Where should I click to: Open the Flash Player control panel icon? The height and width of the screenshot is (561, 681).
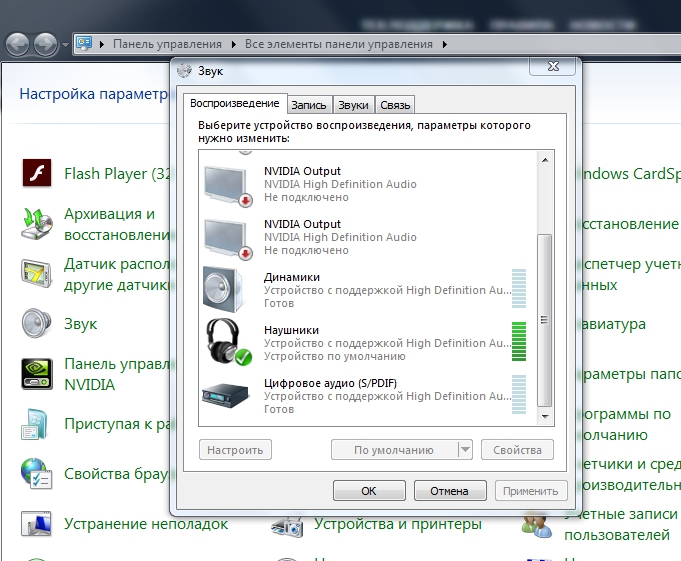(37, 173)
